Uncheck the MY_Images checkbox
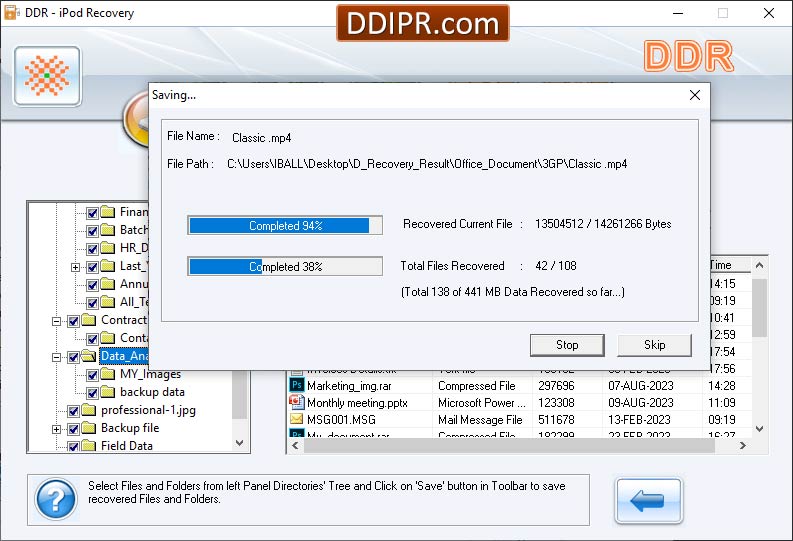Viewport: 793px width, 541px height. click(x=92, y=375)
